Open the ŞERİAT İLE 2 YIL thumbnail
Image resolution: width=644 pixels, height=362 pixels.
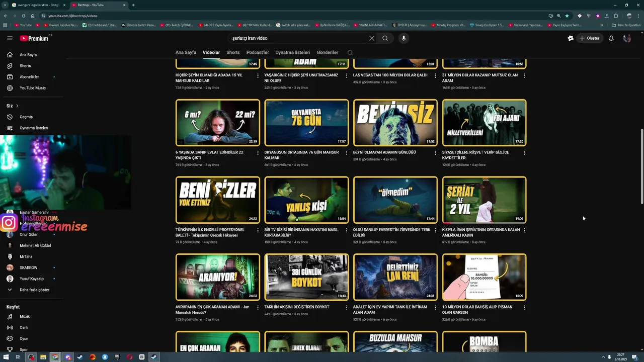click(485, 200)
